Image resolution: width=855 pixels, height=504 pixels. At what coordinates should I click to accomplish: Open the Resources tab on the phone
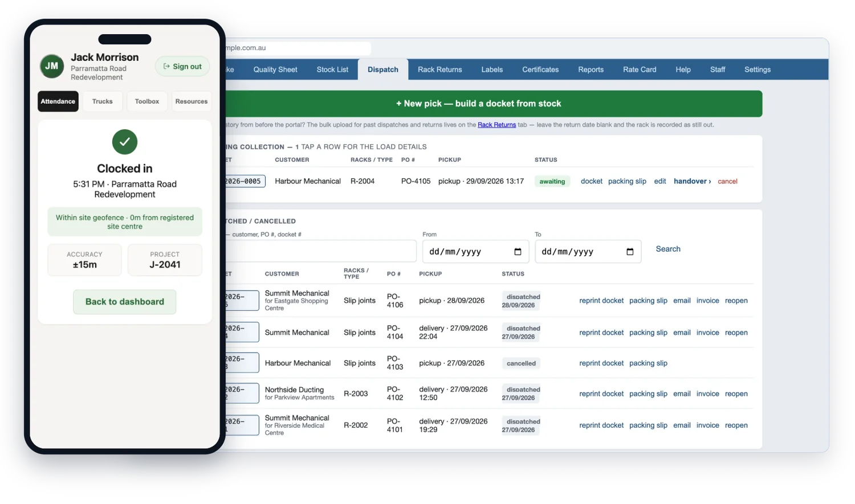coord(192,101)
